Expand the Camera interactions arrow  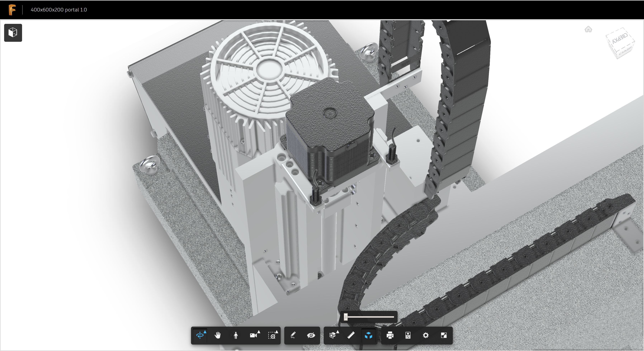coord(259,332)
